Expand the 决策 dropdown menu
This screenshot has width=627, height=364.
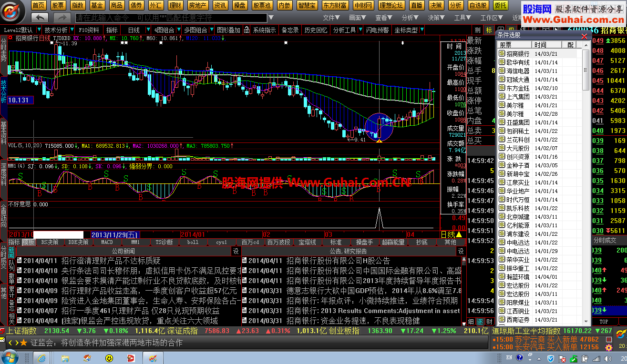click(436, 18)
